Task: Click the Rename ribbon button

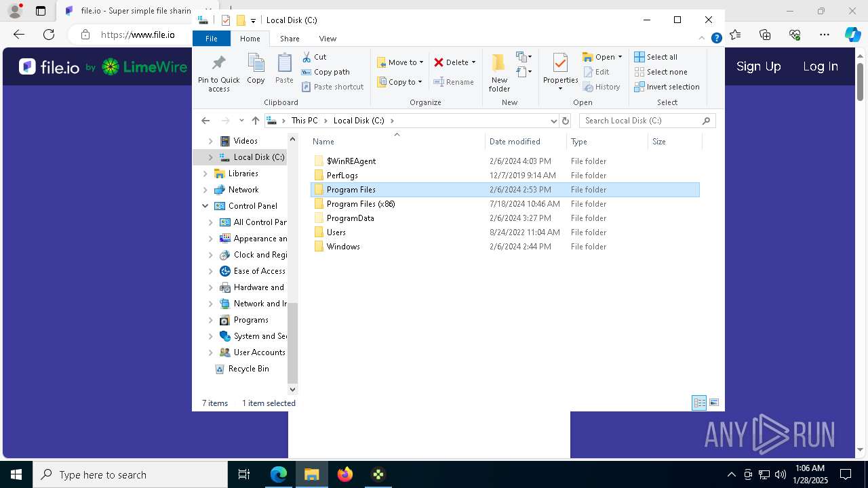Action: tap(454, 82)
